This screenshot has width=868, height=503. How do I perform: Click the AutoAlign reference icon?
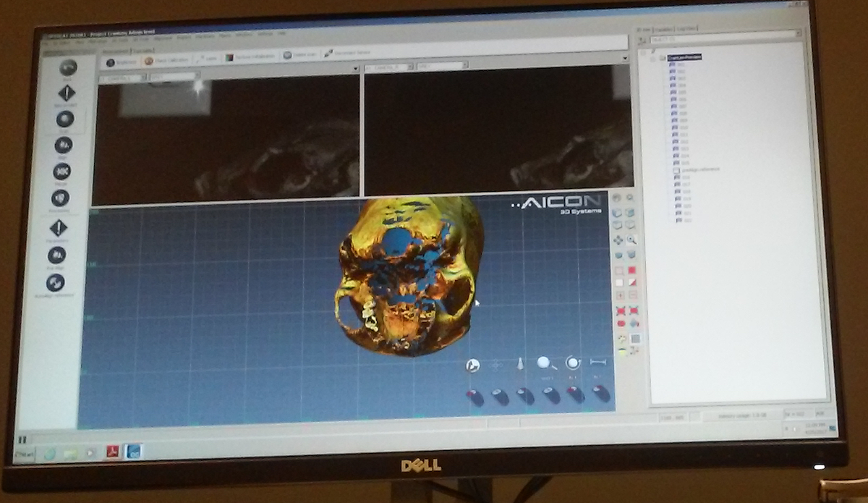point(55,282)
